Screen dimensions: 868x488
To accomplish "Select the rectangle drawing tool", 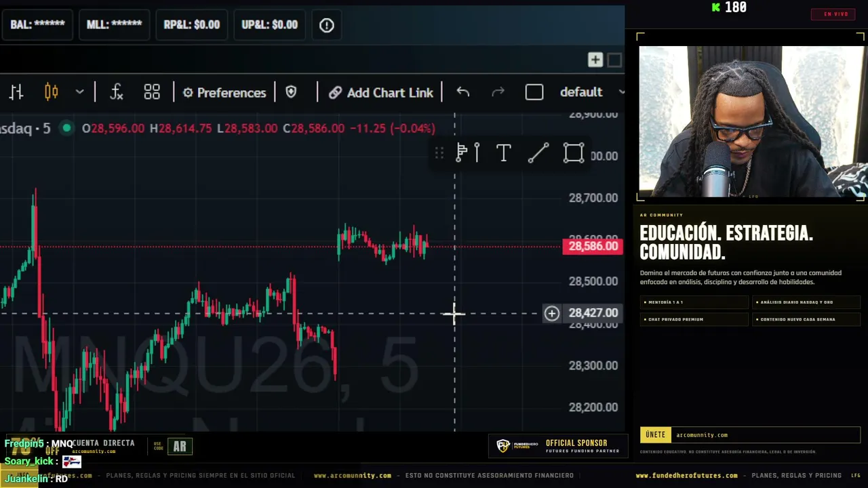I will 574,153.
